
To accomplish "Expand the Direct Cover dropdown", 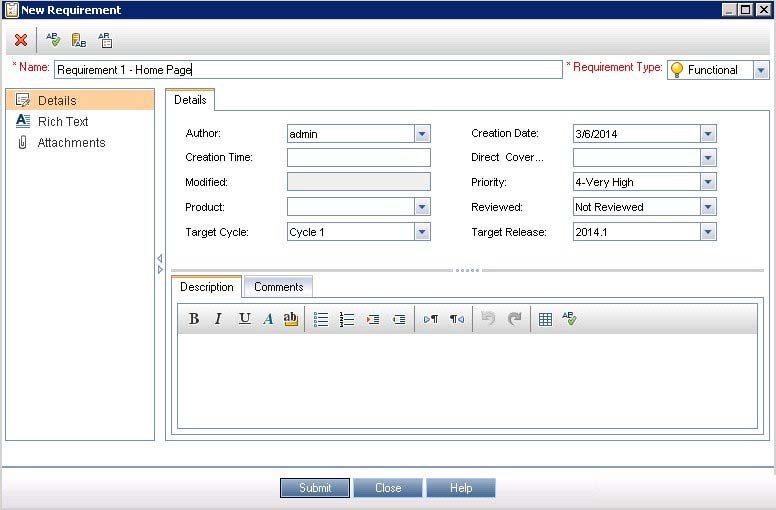I will click(x=708, y=158).
